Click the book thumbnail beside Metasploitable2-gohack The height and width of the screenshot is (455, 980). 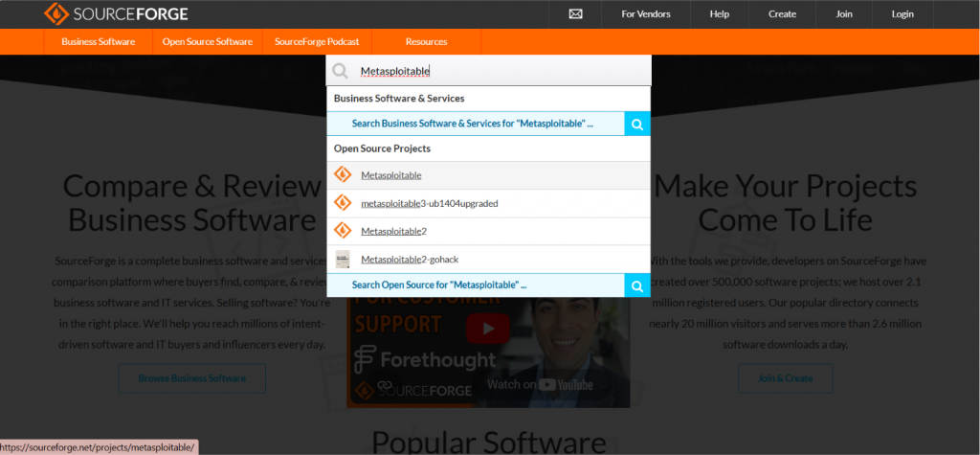343,259
